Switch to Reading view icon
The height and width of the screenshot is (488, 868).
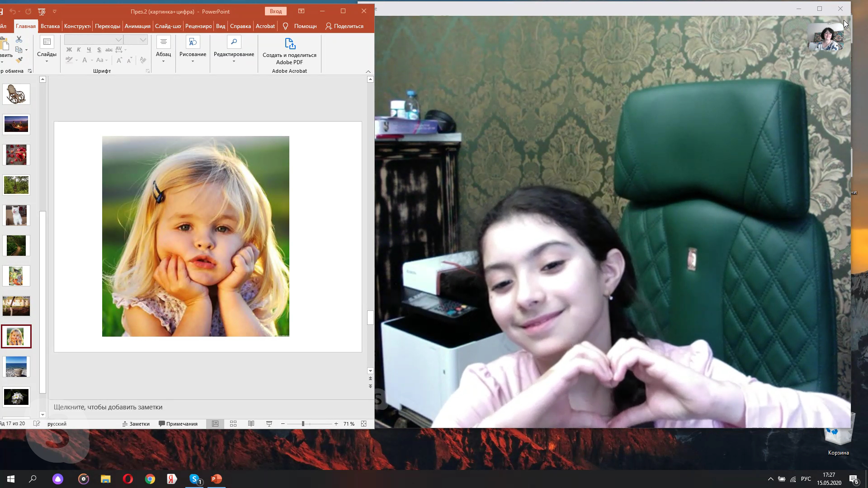pos(251,424)
